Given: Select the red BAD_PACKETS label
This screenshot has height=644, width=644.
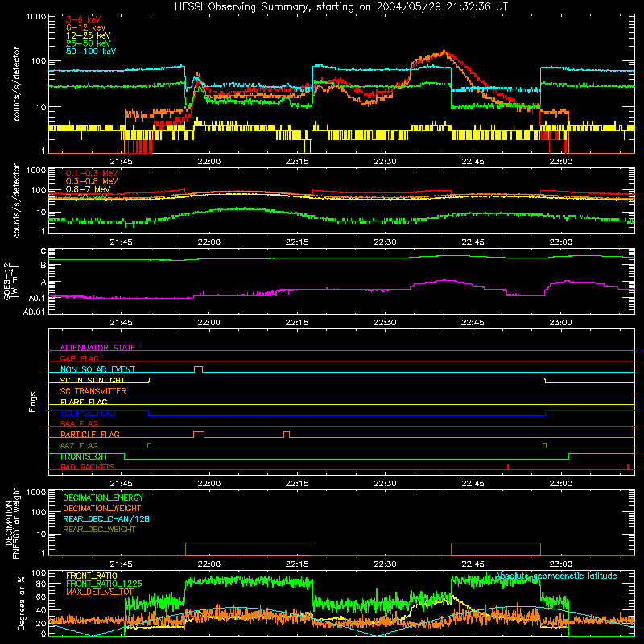Looking at the screenshot, I should (x=88, y=467).
